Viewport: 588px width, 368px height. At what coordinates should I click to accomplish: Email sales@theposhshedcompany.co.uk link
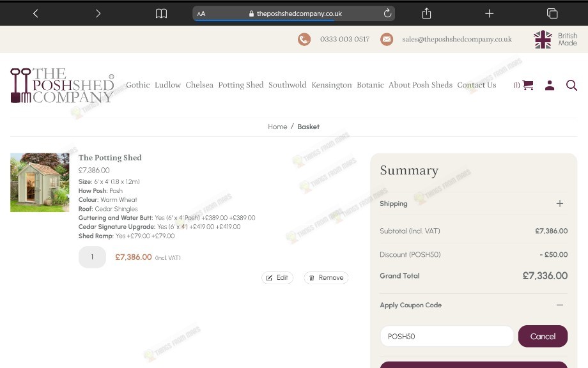(457, 39)
